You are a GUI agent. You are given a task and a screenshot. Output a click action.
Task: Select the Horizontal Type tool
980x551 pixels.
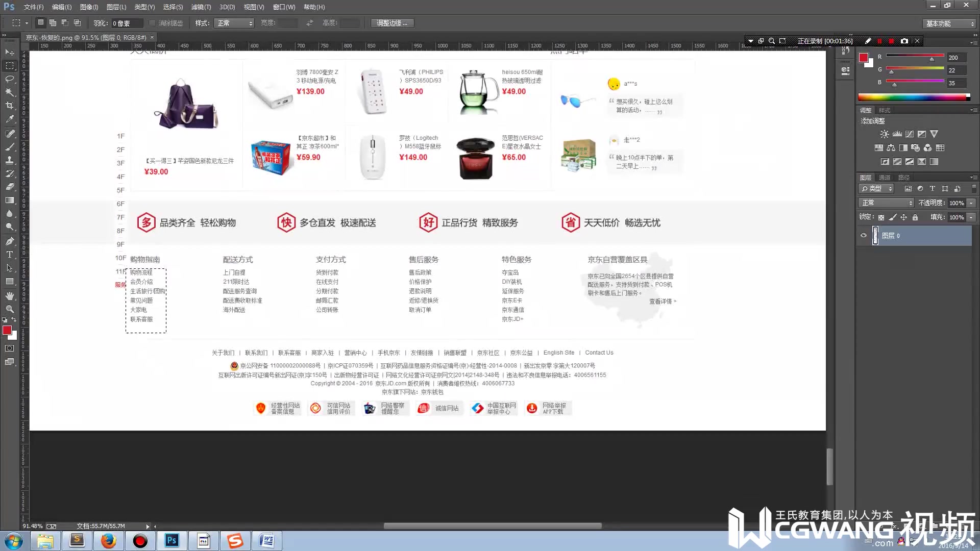click(10, 255)
